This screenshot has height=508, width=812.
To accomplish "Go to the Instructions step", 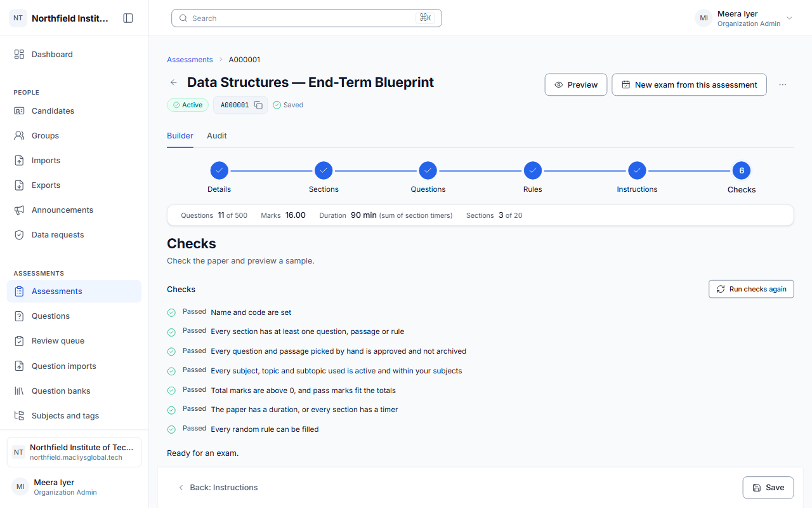I will coord(637,178).
